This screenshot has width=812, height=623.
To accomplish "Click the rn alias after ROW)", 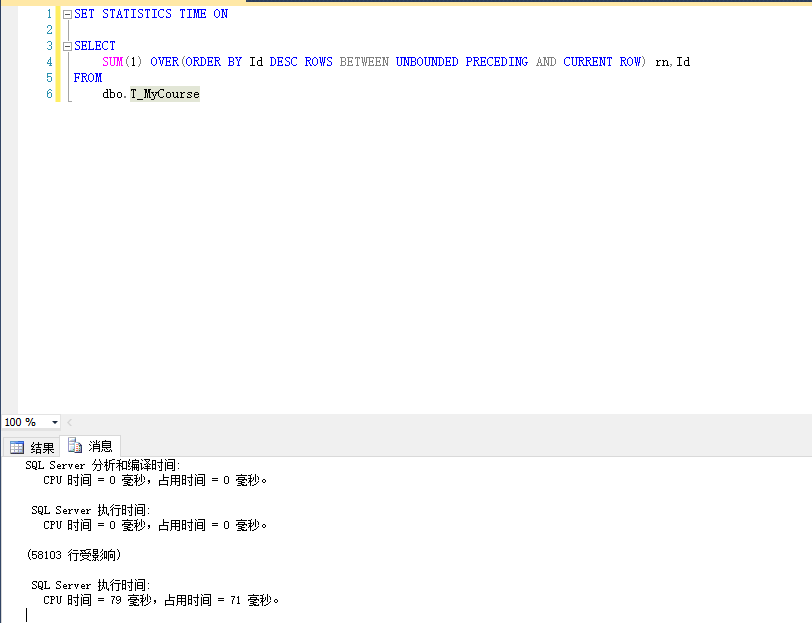I will coord(660,62).
